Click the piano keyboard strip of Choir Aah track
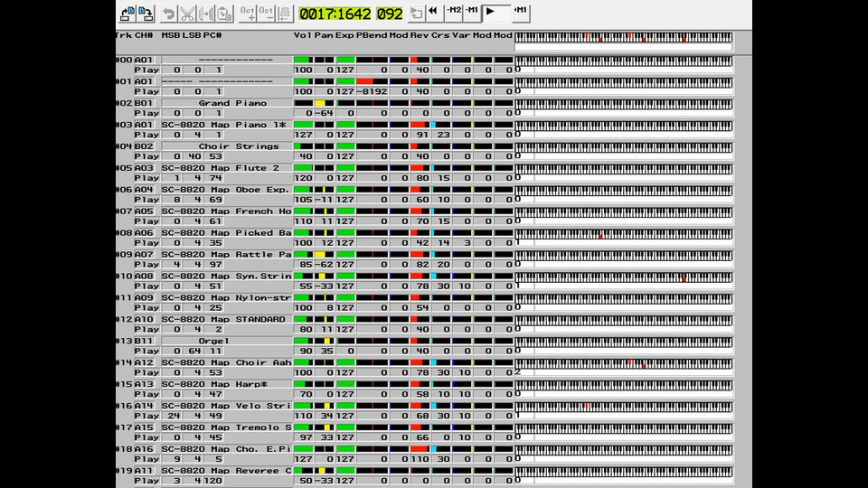 pyautogui.click(x=623, y=363)
